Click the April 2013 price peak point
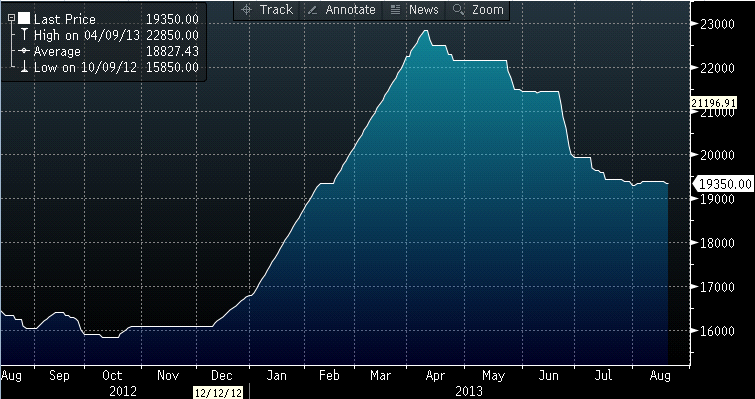 (426, 31)
